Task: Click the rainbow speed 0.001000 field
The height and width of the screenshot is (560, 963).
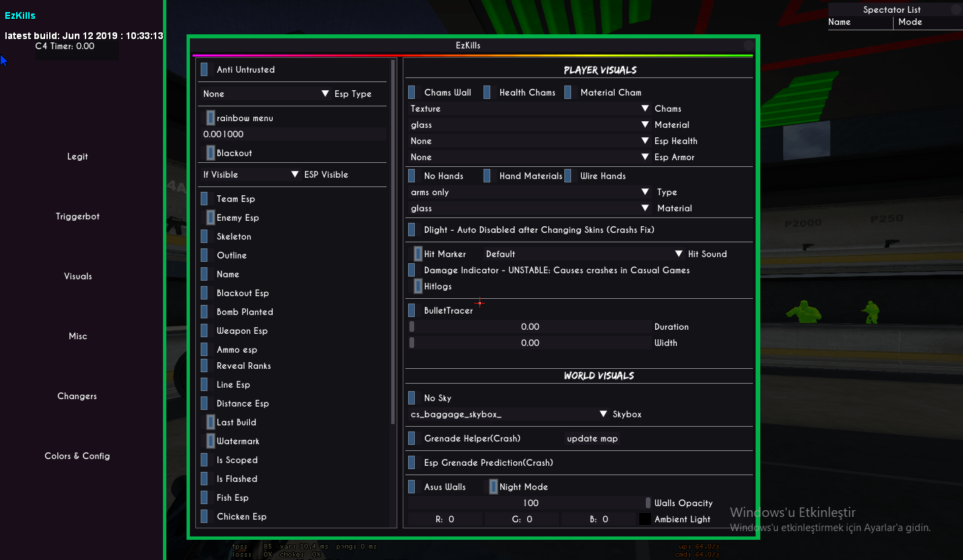Action: pos(293,134)
